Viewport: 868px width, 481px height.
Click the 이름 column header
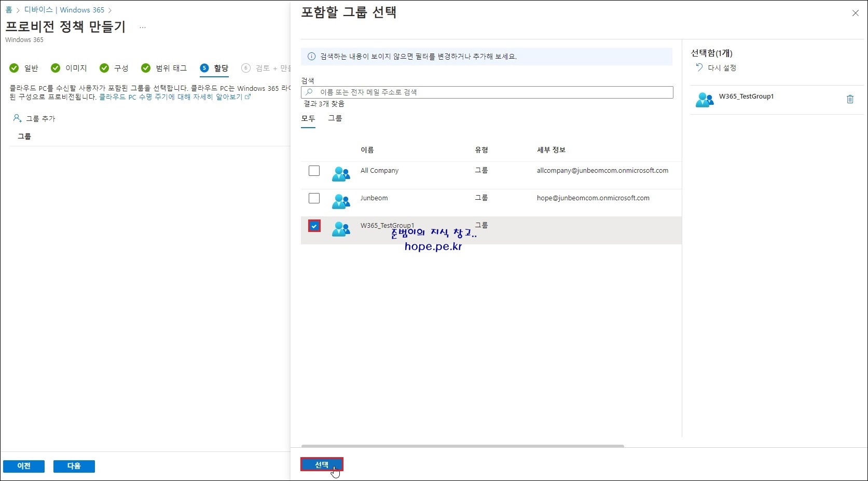tap(367, 150)
